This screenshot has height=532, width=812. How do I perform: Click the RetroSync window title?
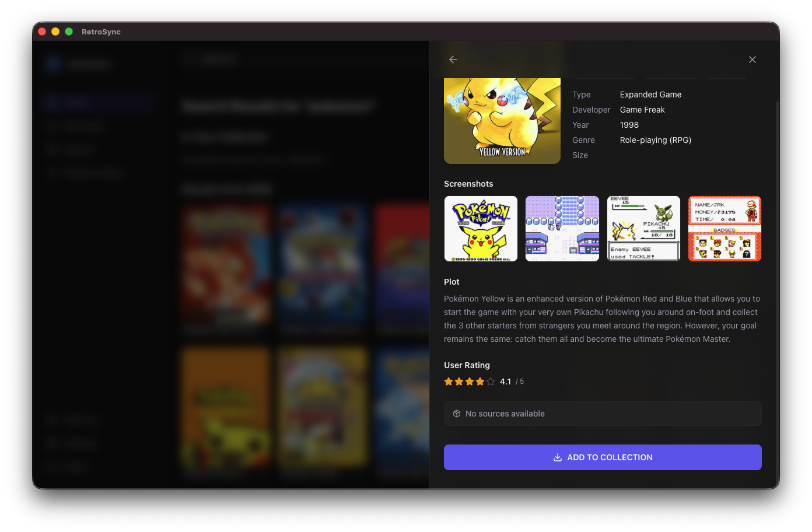pyautogui.click(x=101, y=32)
